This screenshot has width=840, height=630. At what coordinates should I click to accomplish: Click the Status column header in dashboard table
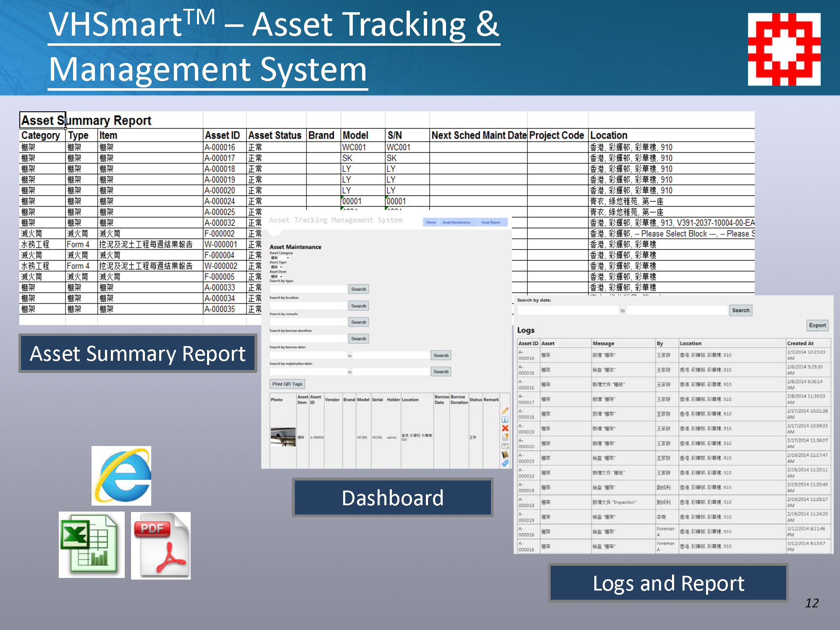(x=475, y=399)
